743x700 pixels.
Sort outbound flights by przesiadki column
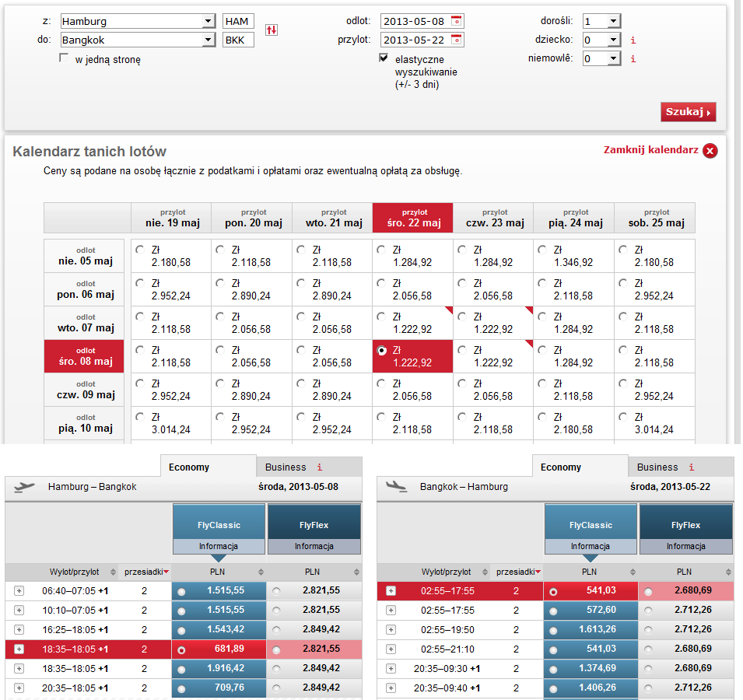145,572
